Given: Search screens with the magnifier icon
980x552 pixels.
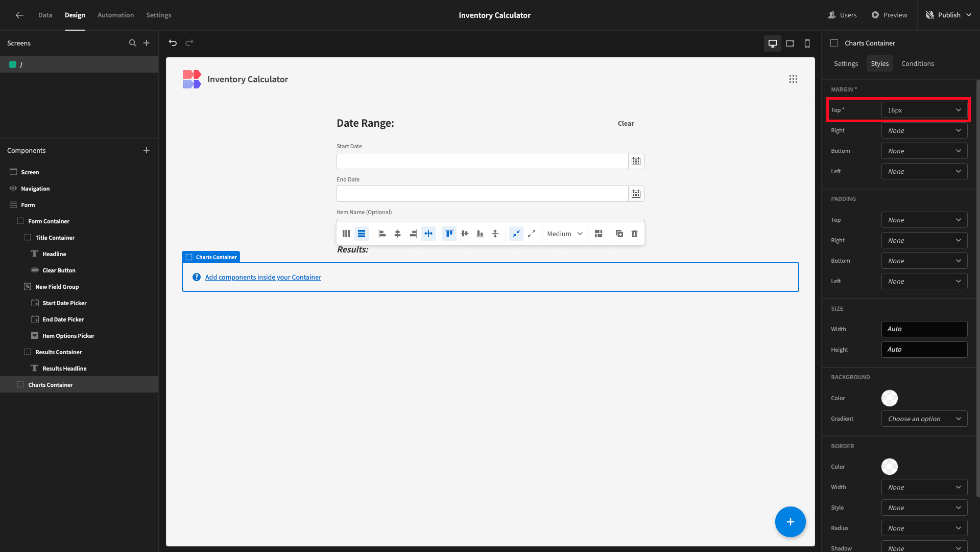Looking at the screenshot, I should click(x=133, y=43).
